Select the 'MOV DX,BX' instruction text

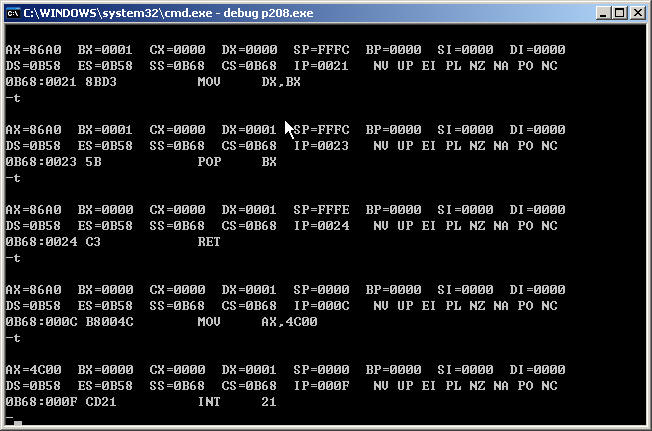249,82
